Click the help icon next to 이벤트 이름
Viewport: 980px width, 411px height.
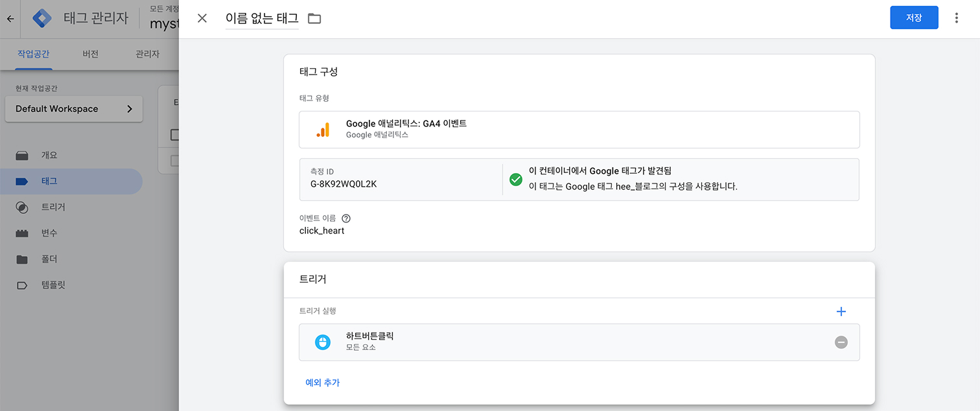pyautogui.click(x=346, y=218)
